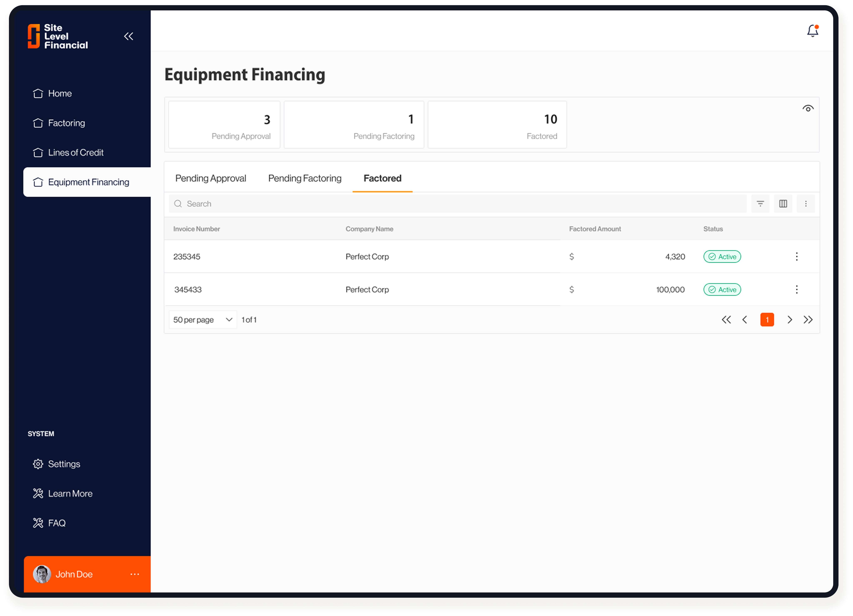This screenshot has width=853, height=616.
Task: Sort by Status column header
Action: 713,229
